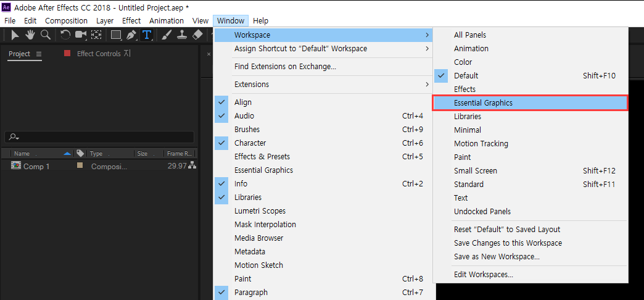644x300 pixels.
Task: Select the Rectangle shape tool
Action: [116, 35]
